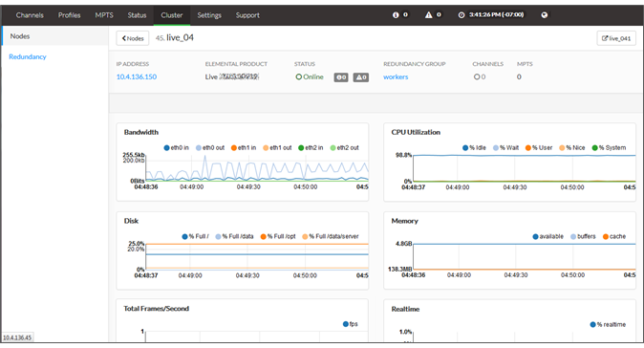Switch to the Channels tab
This screenshot has height=348, width=644.
coord(30,15)
